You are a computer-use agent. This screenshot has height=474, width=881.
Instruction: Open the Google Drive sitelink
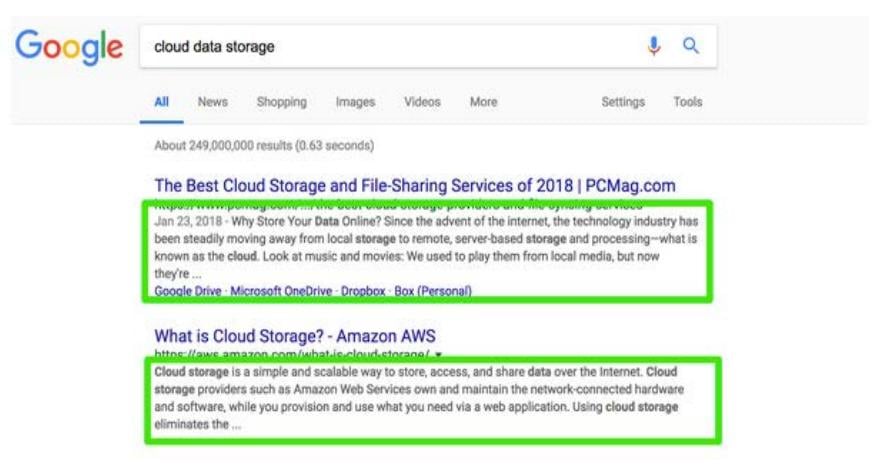coord(188,291)
